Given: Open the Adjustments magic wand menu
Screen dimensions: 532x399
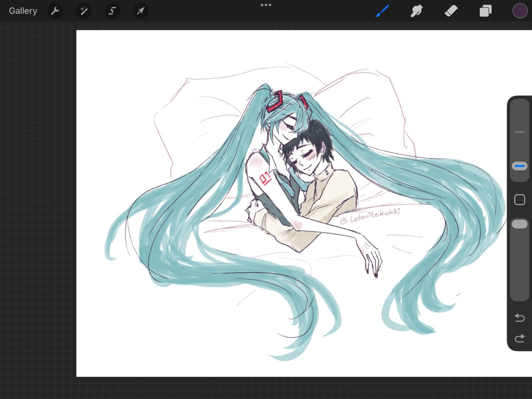Looking at the screenshot, I should 83,11.
